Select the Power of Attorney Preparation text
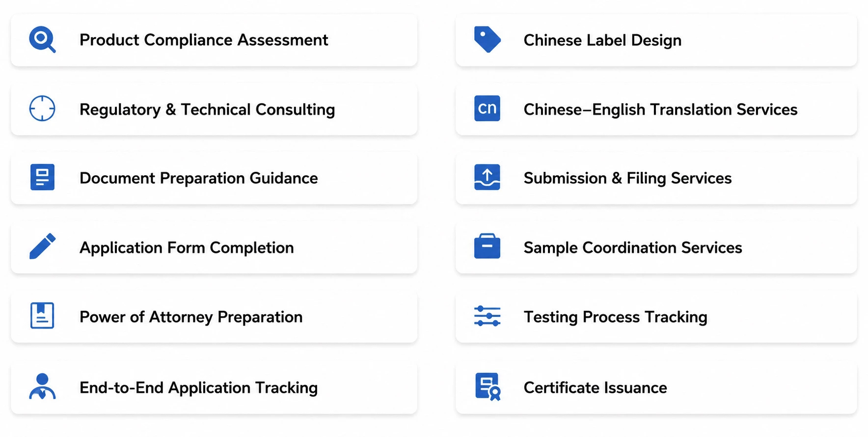The image size is (868, 437). [191, 317]
